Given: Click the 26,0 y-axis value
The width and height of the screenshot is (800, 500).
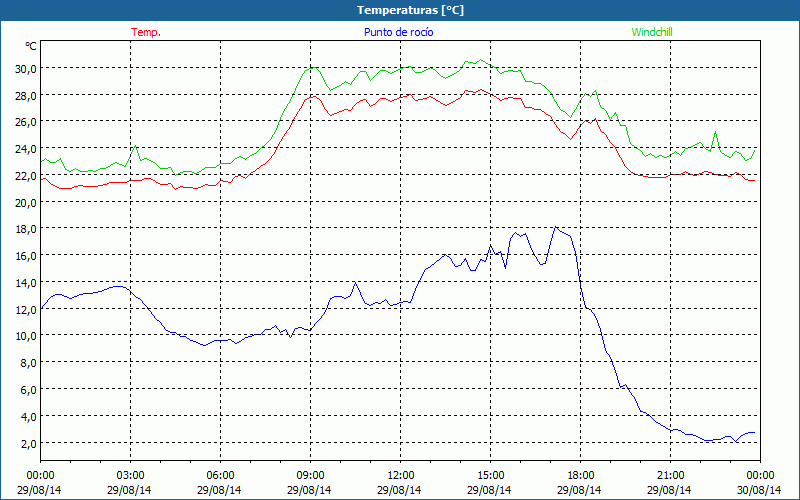Looking at the screenshot, I should click(x=26, y=122).
